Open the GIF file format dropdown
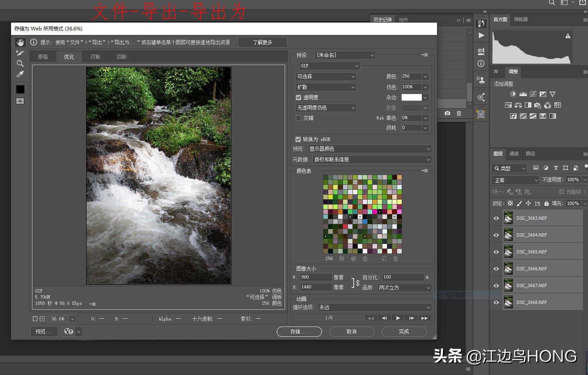The width and height of the screenshot is (588, 375). click(329, 66)
